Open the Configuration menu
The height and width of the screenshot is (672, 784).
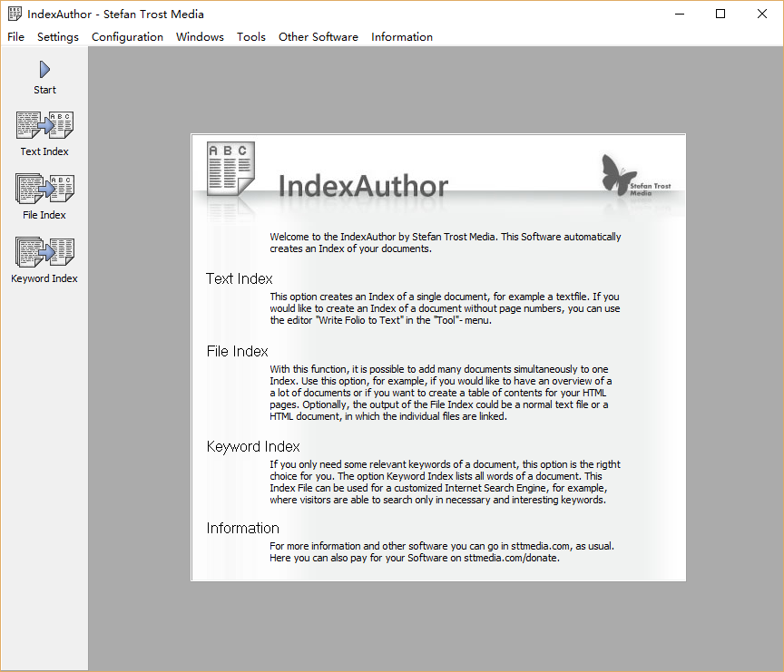(128, 37)
